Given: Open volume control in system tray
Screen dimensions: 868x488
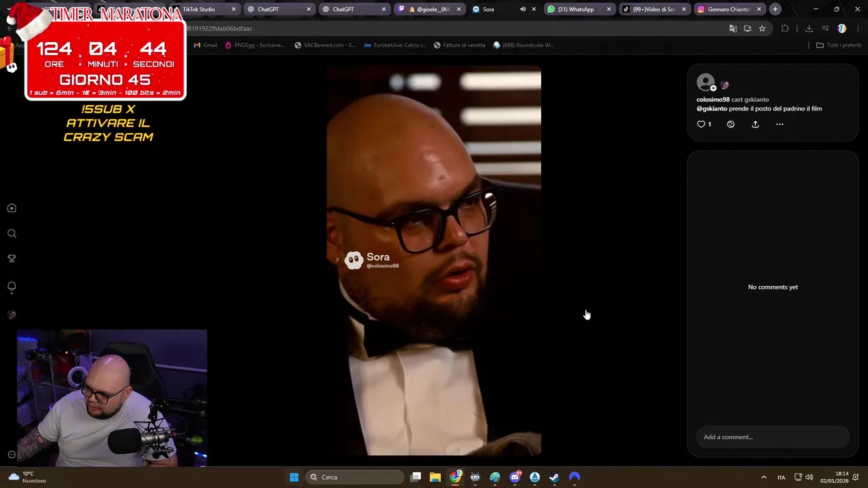Looking at the screenshot, I should pos(809,477).
